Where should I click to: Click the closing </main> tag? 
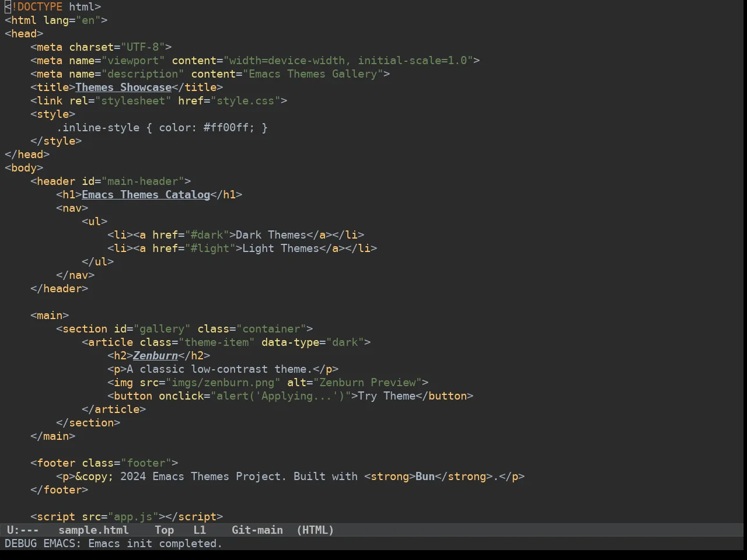click(53, 436)
